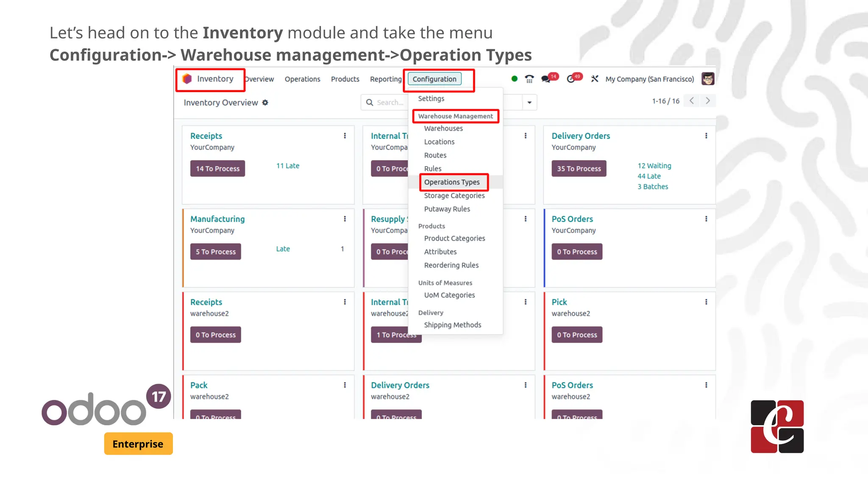
Task: Click the 14 To Process button
Action: pyautogui.click(x=217, y=169)
